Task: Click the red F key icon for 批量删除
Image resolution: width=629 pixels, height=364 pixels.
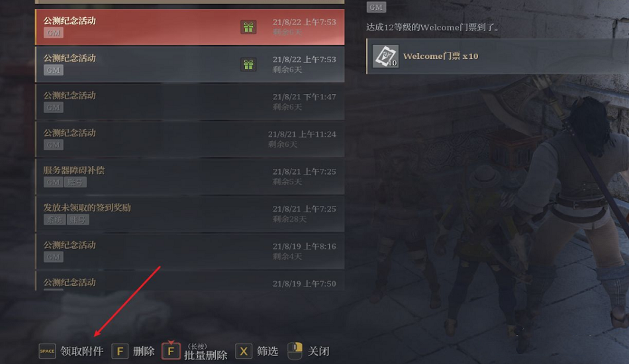Action: click(x=171, y=351)
